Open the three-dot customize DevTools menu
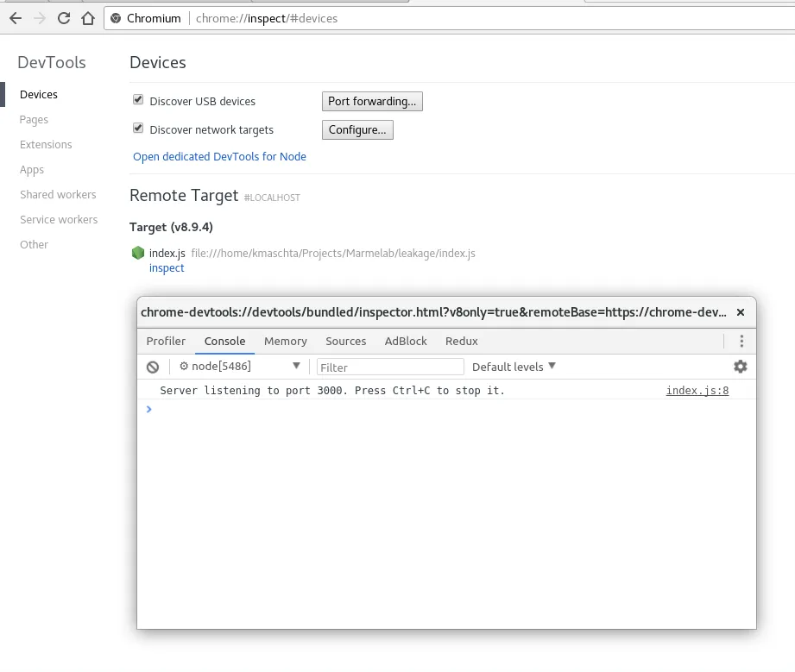The width and height of the screenshot is (795, 672). [741, 341]
